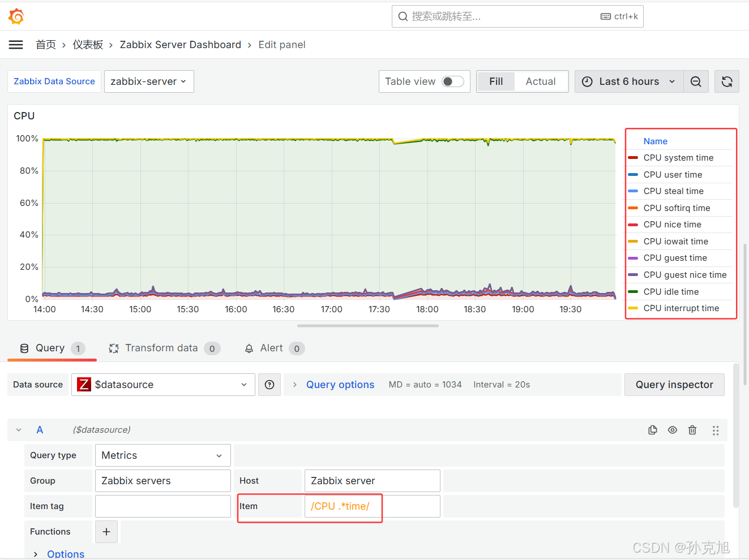Click the CPU panel title

pos(24,116)
